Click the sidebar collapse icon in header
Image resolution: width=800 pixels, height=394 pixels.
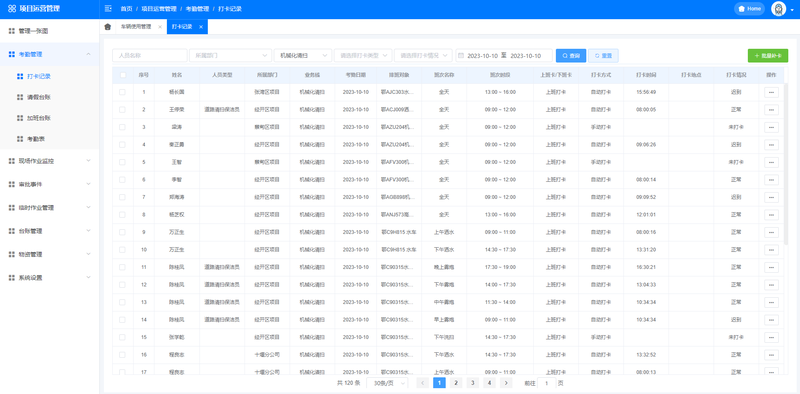(x=108, y=9)
